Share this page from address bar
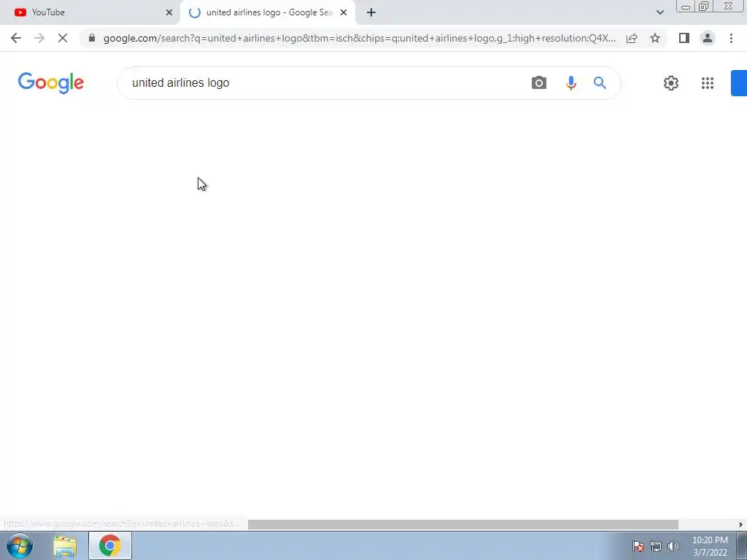The width and height of the screenshot is (747, 560). pyautogui.click(x=632, y=38)
